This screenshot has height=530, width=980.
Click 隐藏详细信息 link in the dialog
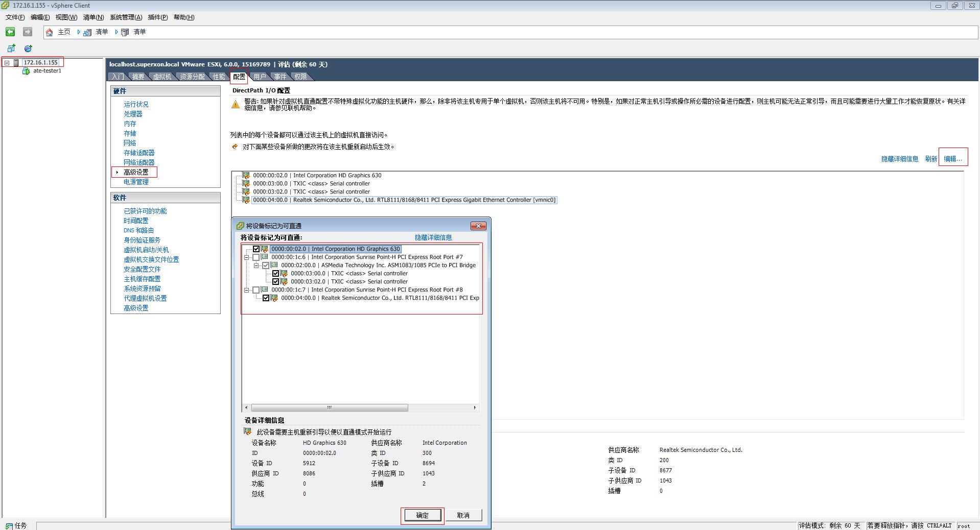(433, 237)
